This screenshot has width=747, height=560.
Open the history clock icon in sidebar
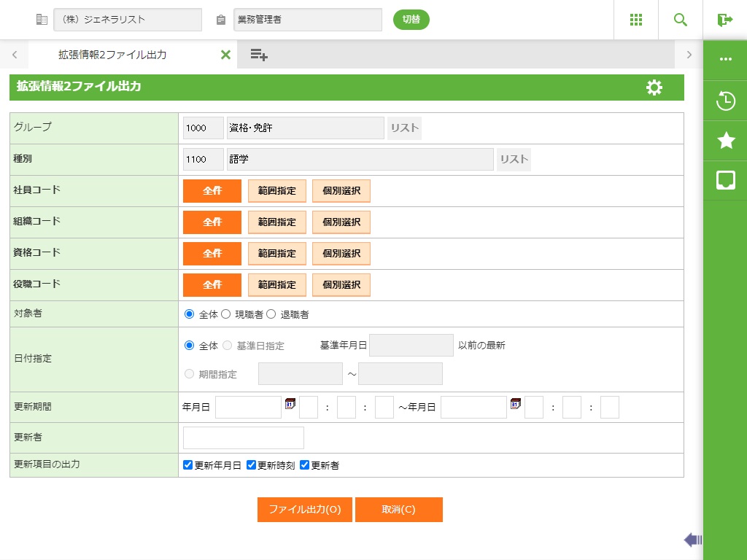click(x=725, y=101)
